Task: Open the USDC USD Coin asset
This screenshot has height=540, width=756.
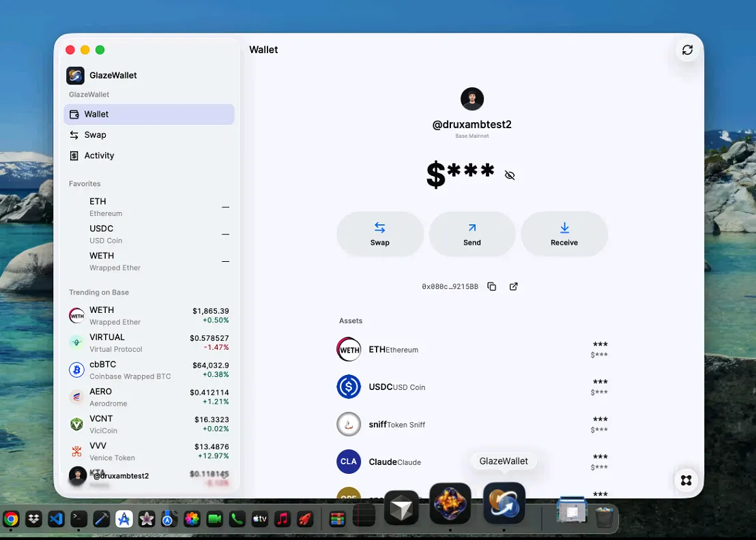Action: pyautogui.click(x=472, y=387)
